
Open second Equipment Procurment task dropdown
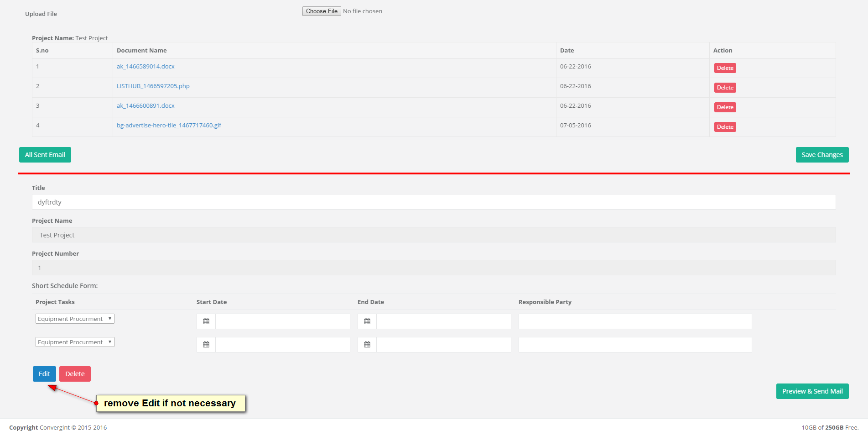click(x=75, y=342)
